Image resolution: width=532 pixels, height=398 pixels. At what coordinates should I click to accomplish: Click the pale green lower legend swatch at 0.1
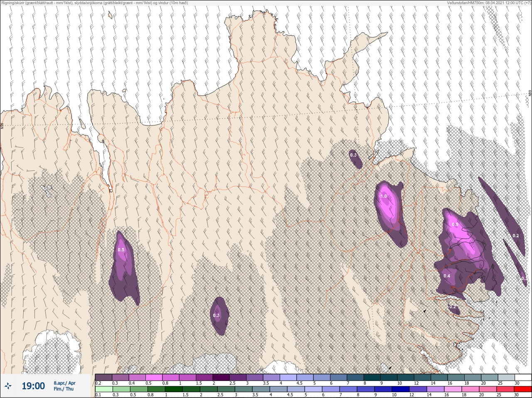[x=103, y=389]
